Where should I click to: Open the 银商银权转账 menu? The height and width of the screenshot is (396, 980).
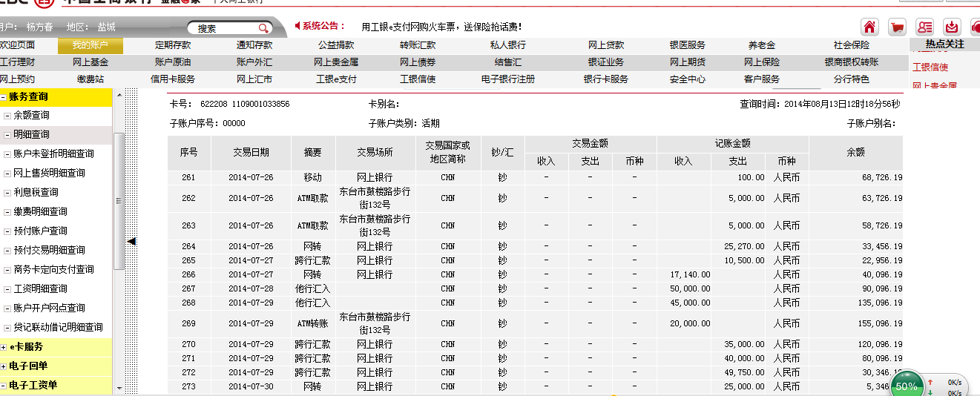coord(852,62)
